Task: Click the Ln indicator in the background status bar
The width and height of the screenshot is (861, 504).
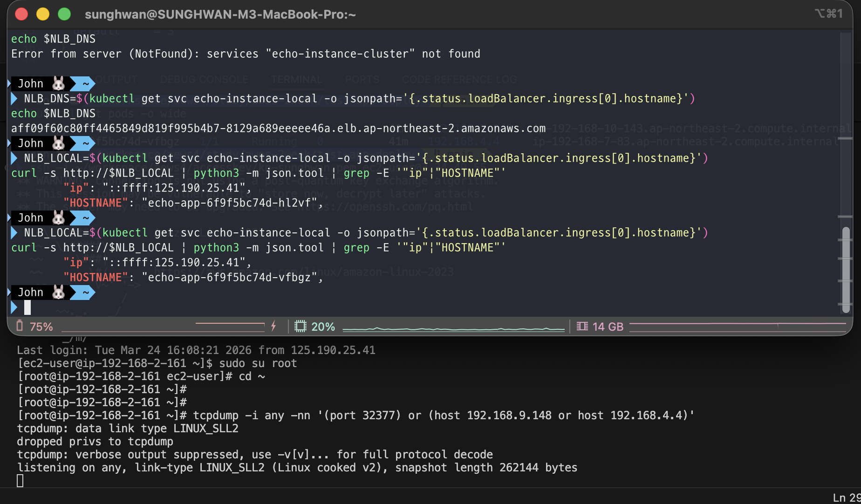Action: click(846, 497)
